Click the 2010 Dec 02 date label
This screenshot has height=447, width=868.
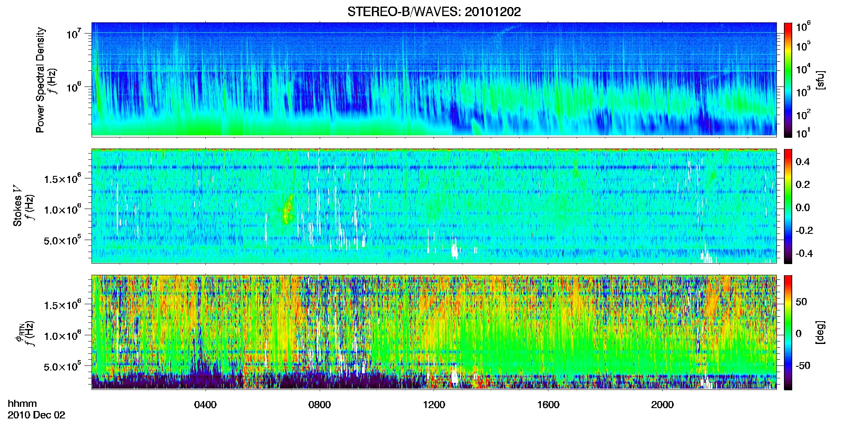36,415
